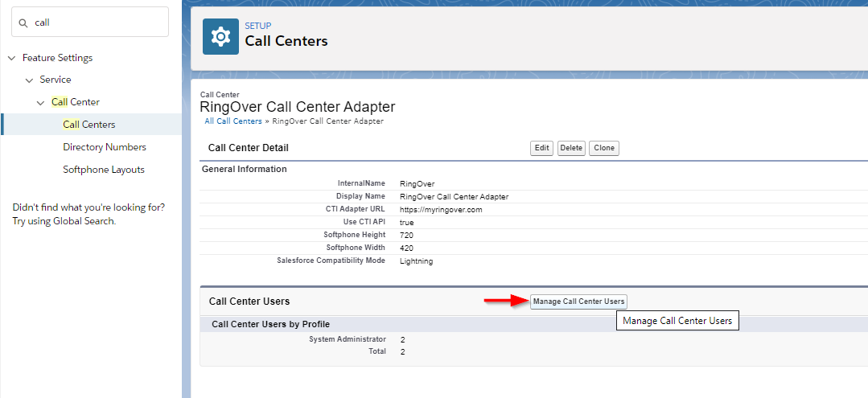Select the Service label in sidebar
Image resolution: width=868 pixels, height=398 pixels.
click(x=56, y=80)
